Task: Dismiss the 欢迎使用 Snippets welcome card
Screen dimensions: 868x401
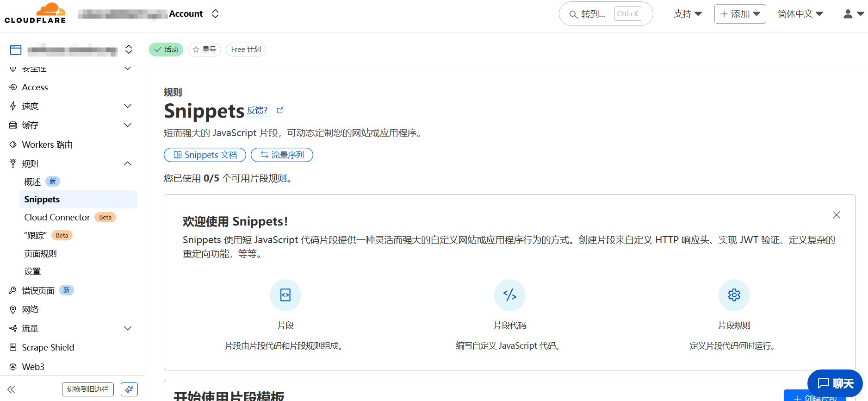Action: point(836,215)
